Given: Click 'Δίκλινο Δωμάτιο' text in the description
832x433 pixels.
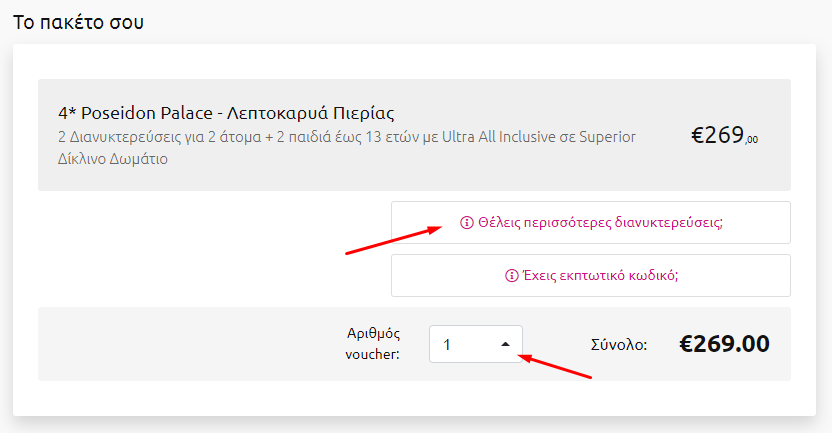Looking at the screenshot, I should click(x=112, y=159).
